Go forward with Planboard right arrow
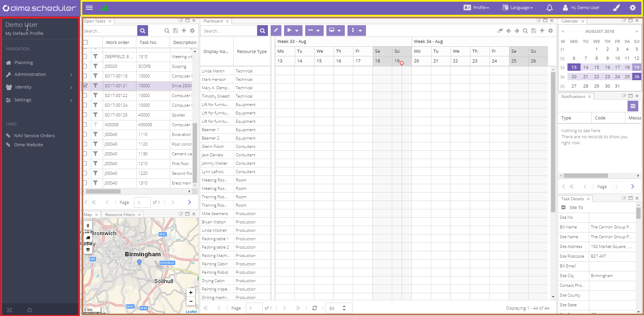 (x=517, y=31)
